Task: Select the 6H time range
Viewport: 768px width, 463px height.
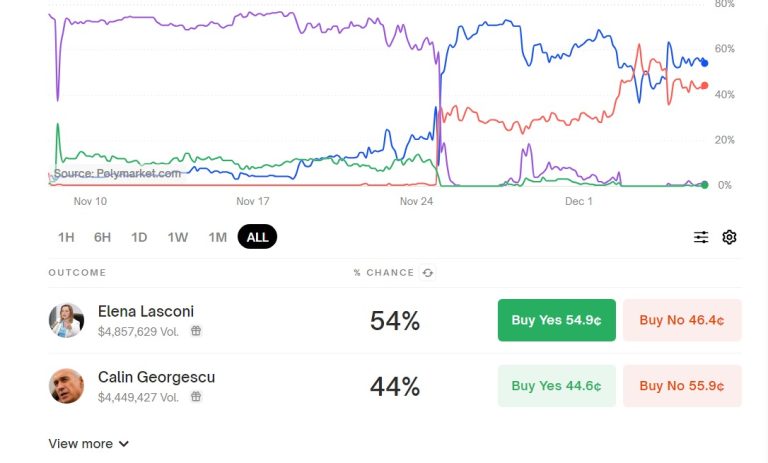Action: click(x=102, y=237)
